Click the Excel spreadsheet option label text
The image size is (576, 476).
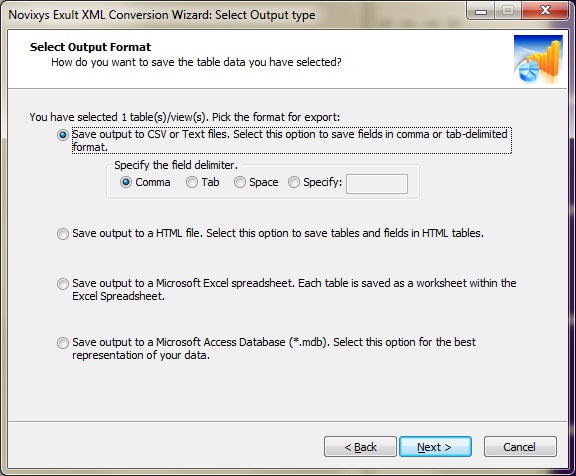point(294,289)
